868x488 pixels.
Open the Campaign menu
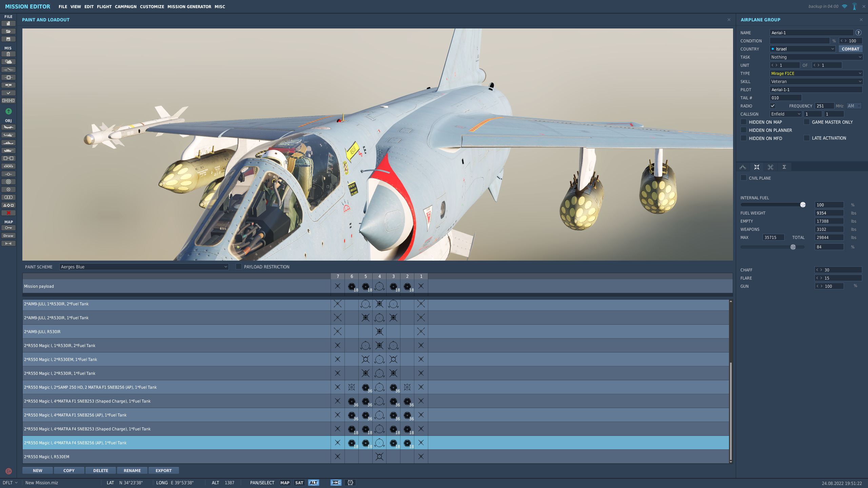125,6
